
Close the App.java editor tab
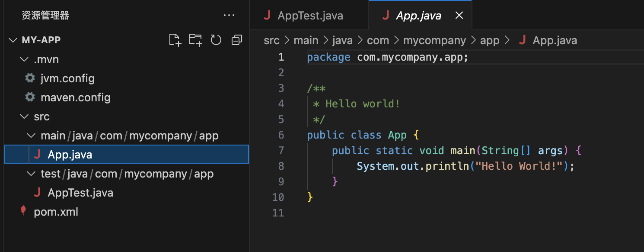[x=459, y=16]
